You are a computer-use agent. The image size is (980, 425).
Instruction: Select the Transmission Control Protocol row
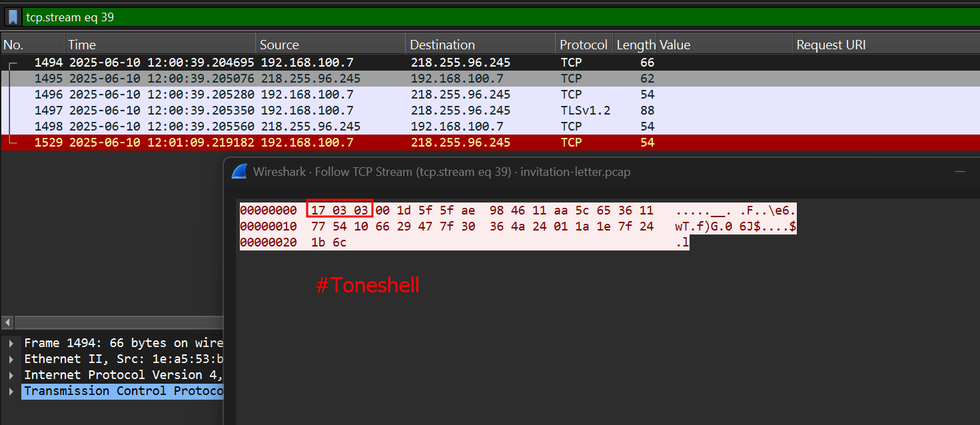coord(123,391)
